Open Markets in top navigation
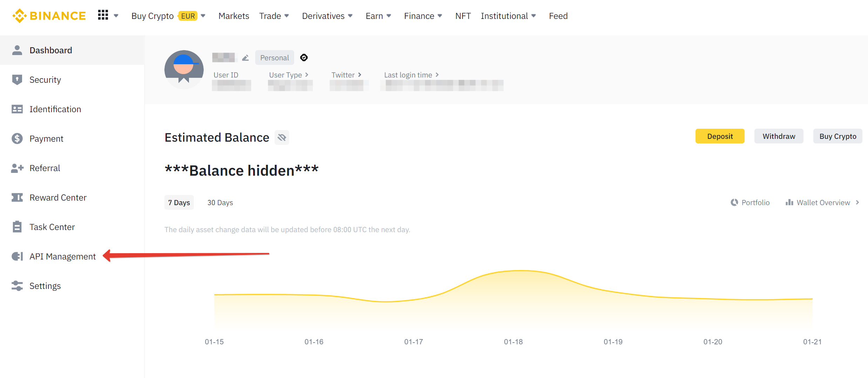The width and height of the screenshot is (868, 378). pos(234,16)
